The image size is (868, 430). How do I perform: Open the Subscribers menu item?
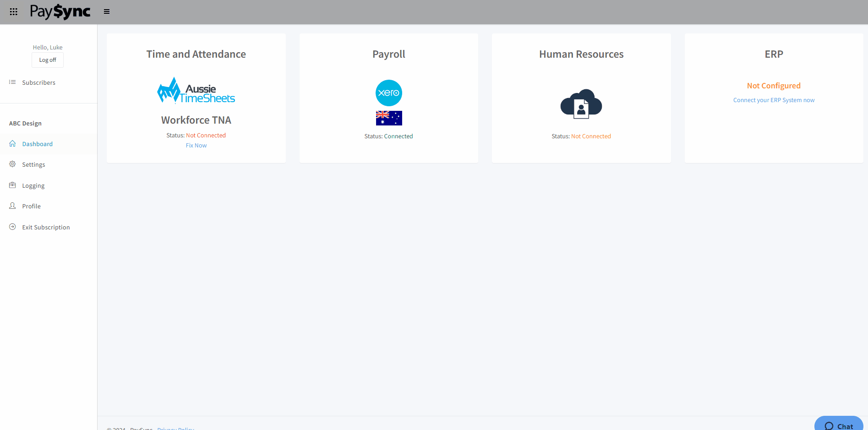pyautogui.click(x=38, y=82)
